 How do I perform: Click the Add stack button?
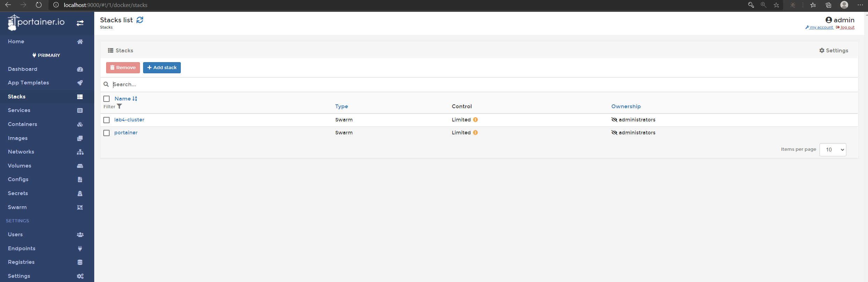pyautogui.click(x=162, y=68)
